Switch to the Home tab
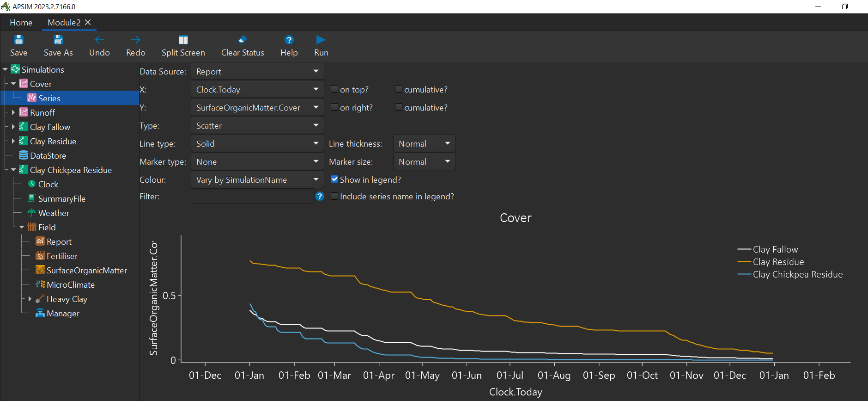 click(x=21, y=23)
